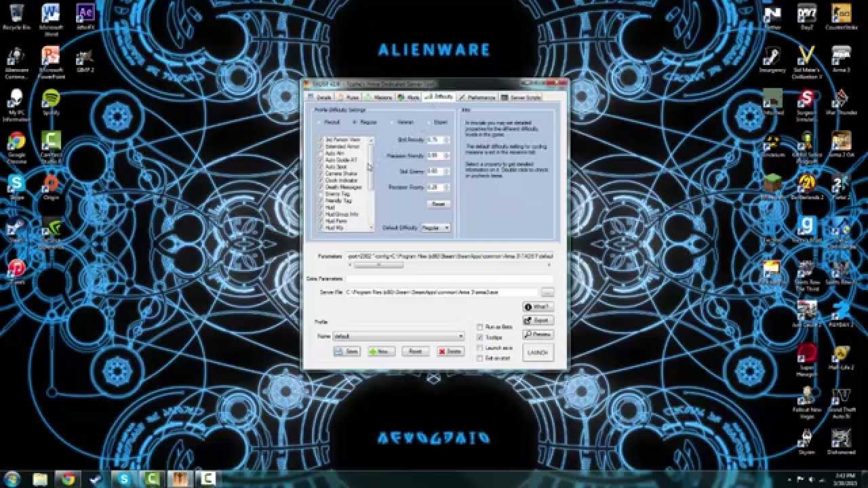This screenshot has height=488, width=868.
Task: Toggle the Auto Aim checkbox
Action: [x=321, y=153]
